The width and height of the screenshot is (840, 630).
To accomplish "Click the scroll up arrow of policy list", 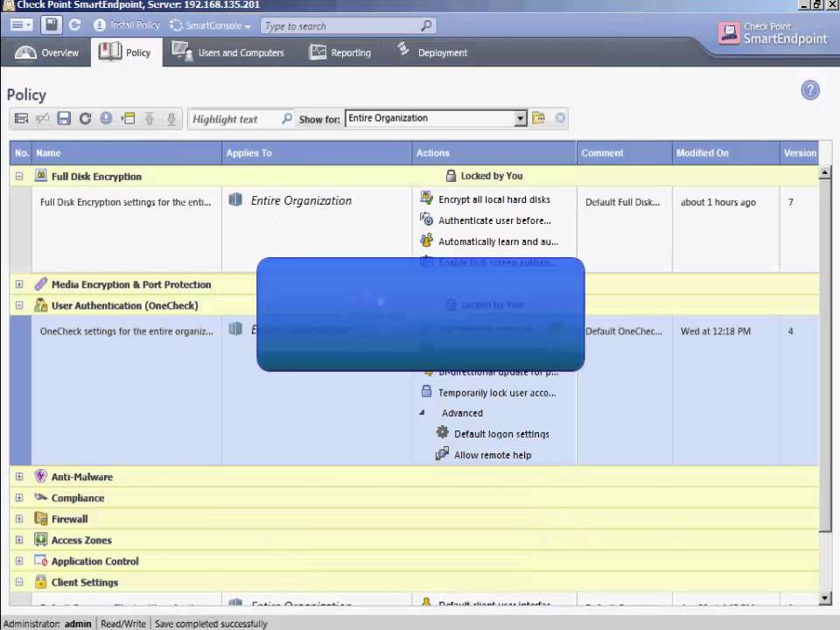I will coord(824,172).
